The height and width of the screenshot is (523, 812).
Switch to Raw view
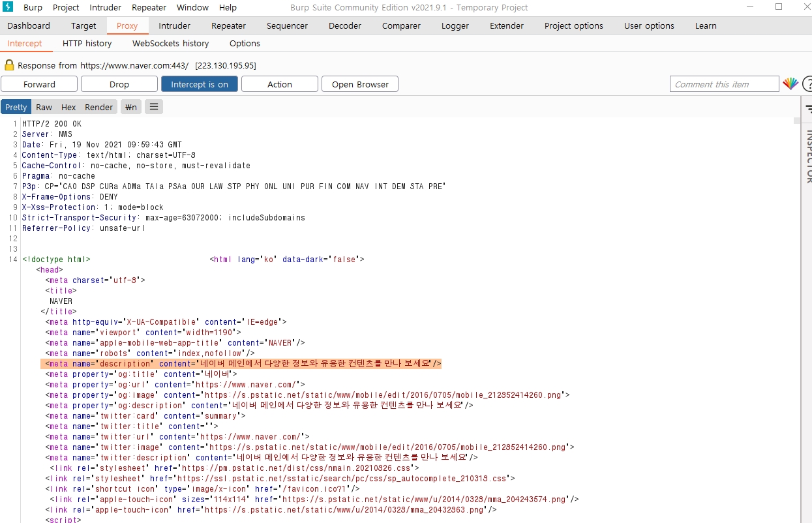[44, 107]
